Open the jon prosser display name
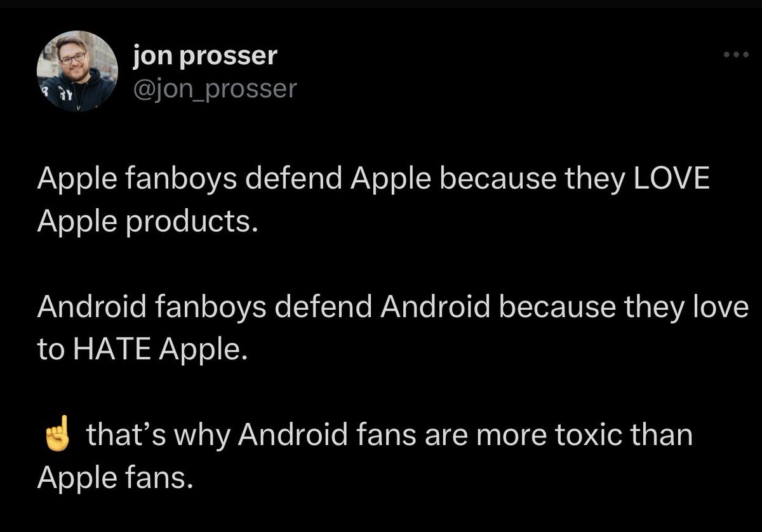This screenshot has height=532, width=762. (x=205, y=57)
